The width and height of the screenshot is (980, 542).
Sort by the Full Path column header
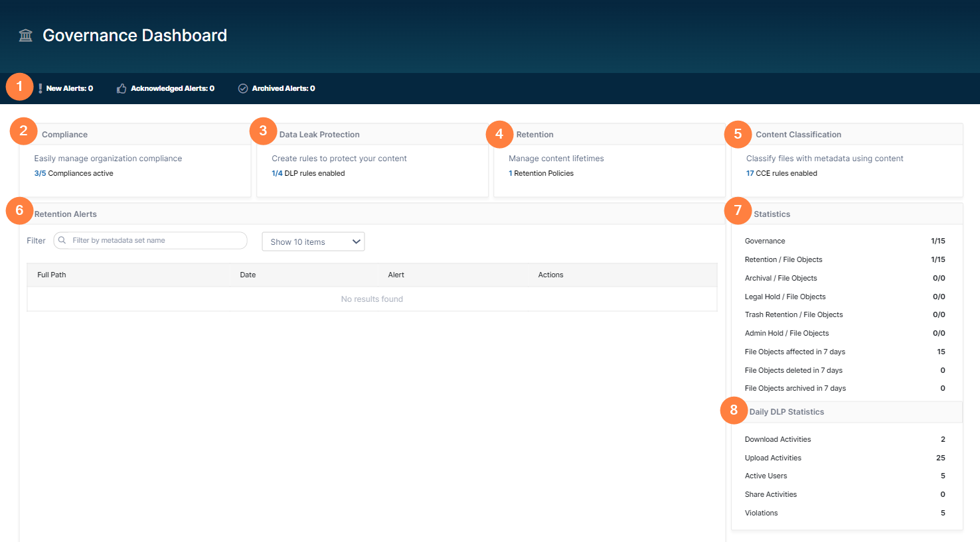click(52, 275)
